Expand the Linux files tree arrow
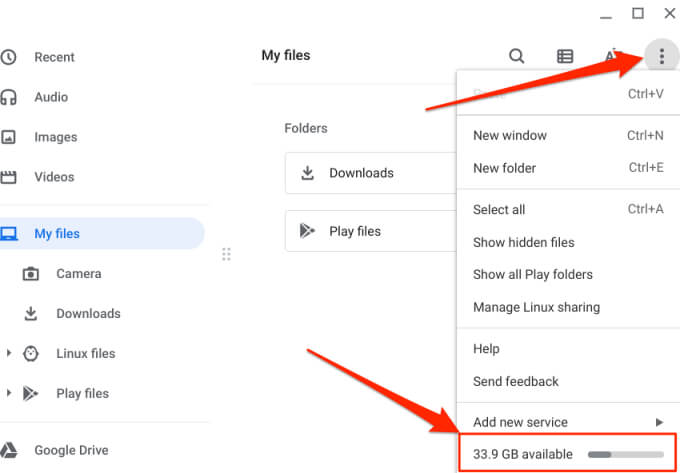The width and height of the screenshot is (680, 473). pyautogui.click(x=9, y=353)
